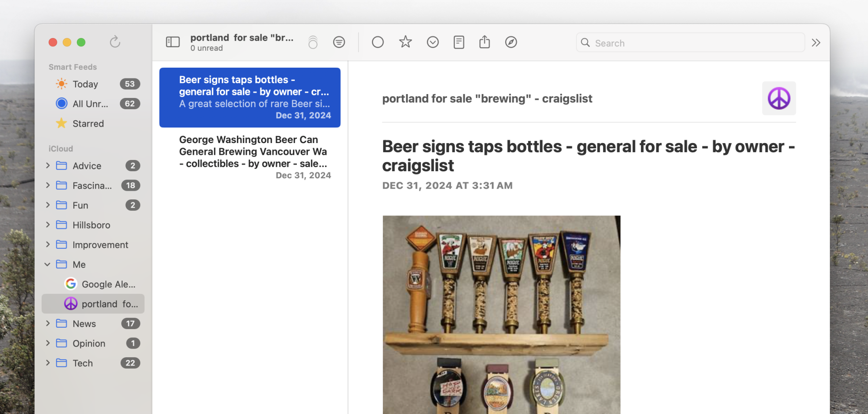Select the Fun folder icon

click(62, 205)
